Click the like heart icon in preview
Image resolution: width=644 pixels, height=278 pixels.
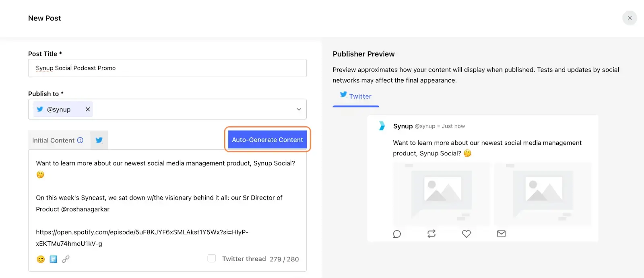click(x=466, y=234)
